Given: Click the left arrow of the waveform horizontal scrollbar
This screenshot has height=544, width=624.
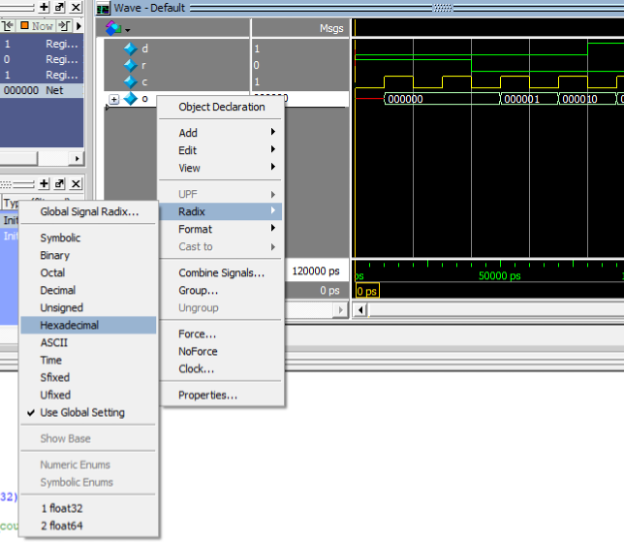Looking at the screenshot, I should (x=362, y=310).
